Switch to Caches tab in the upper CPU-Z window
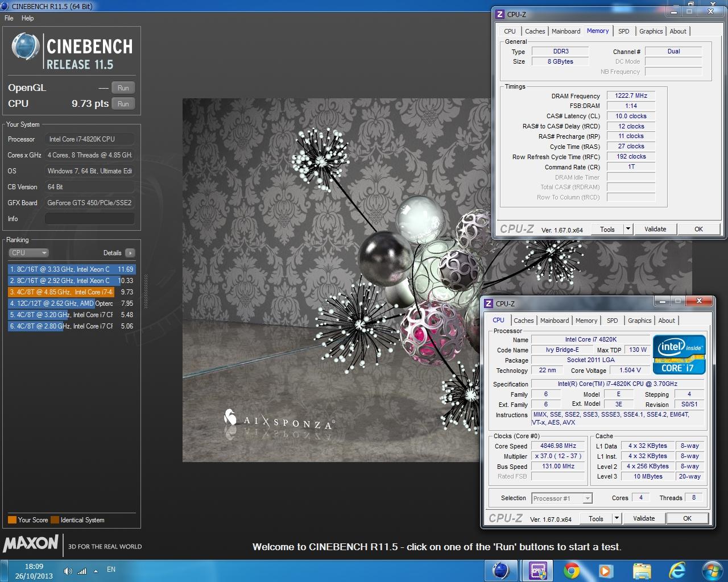 [535, 31]
